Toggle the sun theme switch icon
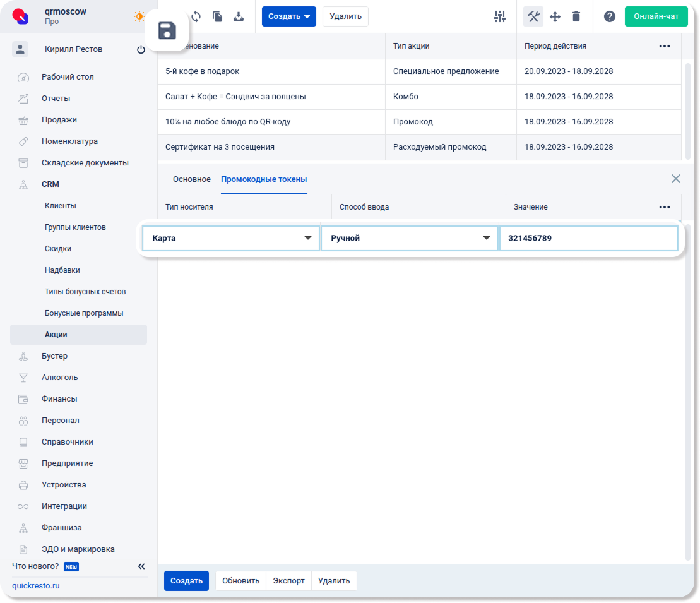Viewport: 700px width, 603px height. click(x=139, y=16)
